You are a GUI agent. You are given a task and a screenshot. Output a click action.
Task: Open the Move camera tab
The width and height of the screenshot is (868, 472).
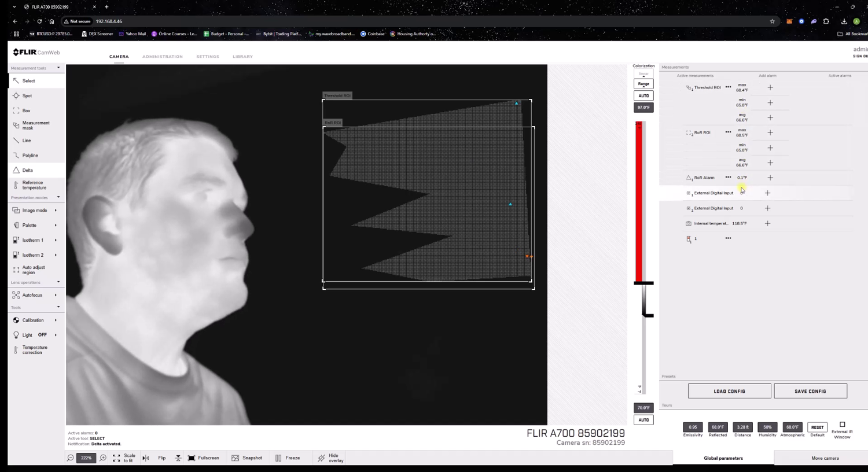[x=825, y=458]
